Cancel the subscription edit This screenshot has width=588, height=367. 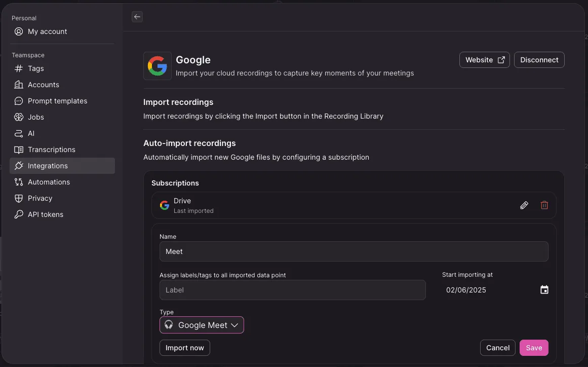(x=498, y=348)
